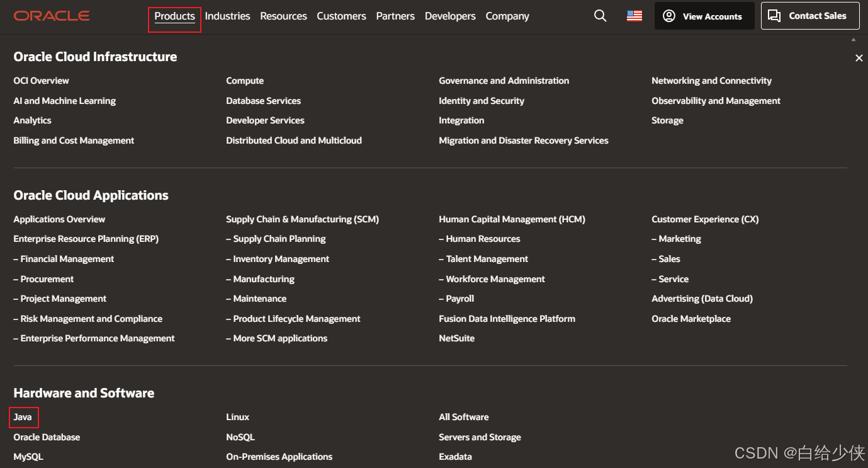Open Distributed Cloud and Multicloud
This screenshot has width=868, height=468.
coord(294,140)
